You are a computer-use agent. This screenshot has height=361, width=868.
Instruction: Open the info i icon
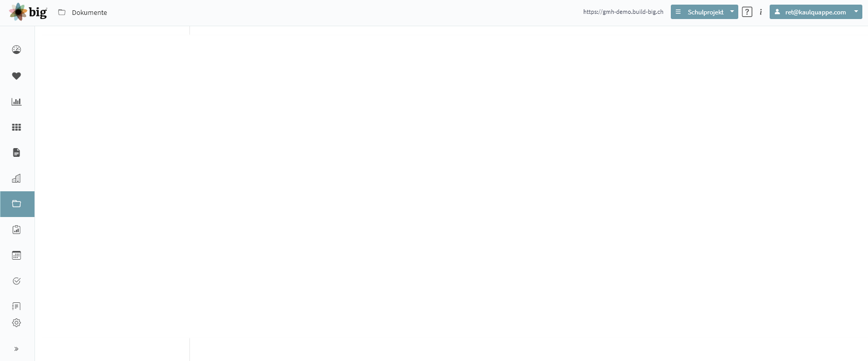760,12
